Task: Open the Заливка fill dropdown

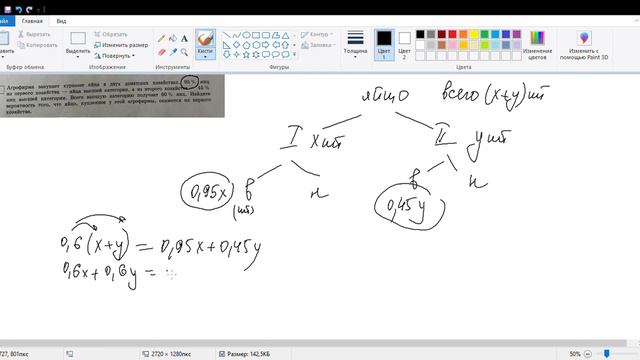Action: pyautogui.click(x=318, y=45)
